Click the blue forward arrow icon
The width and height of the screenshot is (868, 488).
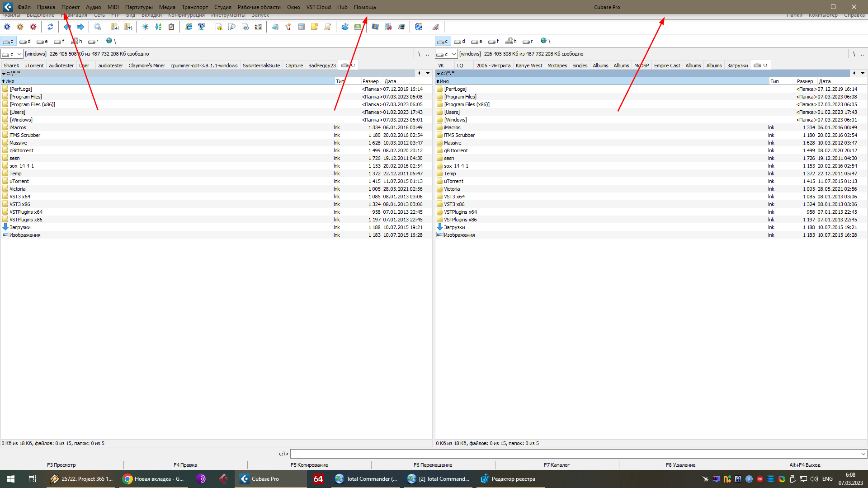[x=80, y=27]
